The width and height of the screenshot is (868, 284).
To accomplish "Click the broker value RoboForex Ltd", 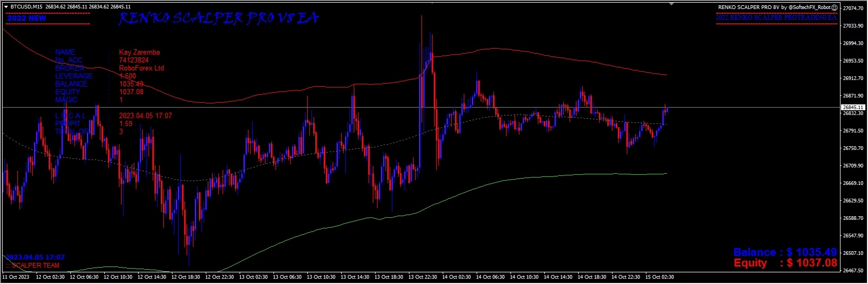I will tap(142, 68).
